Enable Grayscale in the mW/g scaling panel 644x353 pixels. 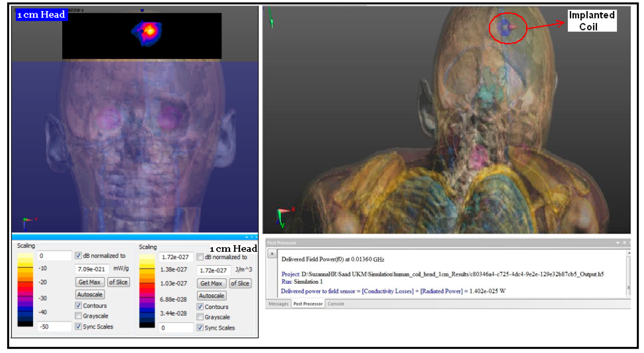coord(78,316)
